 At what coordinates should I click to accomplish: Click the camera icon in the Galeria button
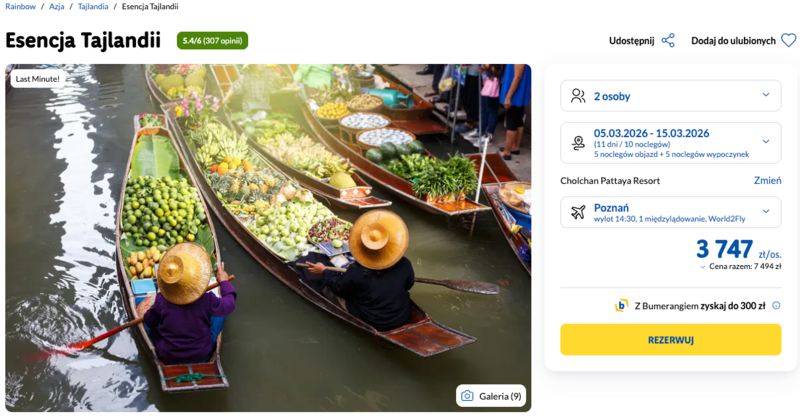(x=466, y=396)
